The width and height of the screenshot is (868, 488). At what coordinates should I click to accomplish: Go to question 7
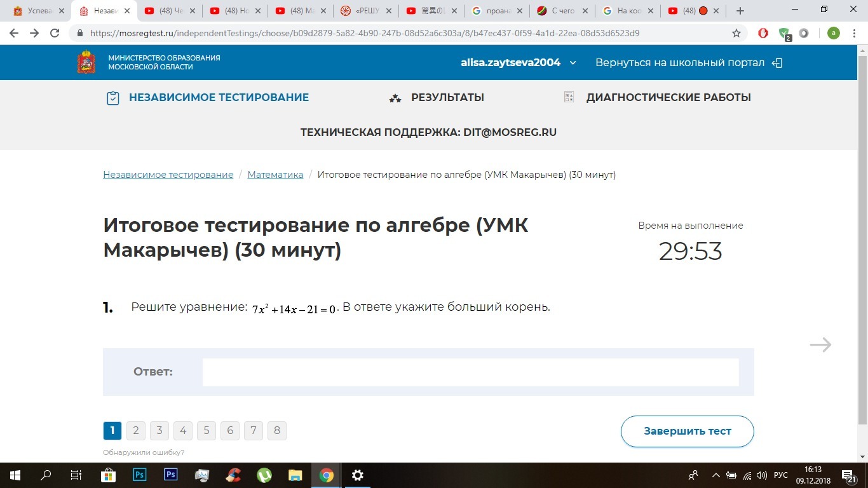[253, 431]
